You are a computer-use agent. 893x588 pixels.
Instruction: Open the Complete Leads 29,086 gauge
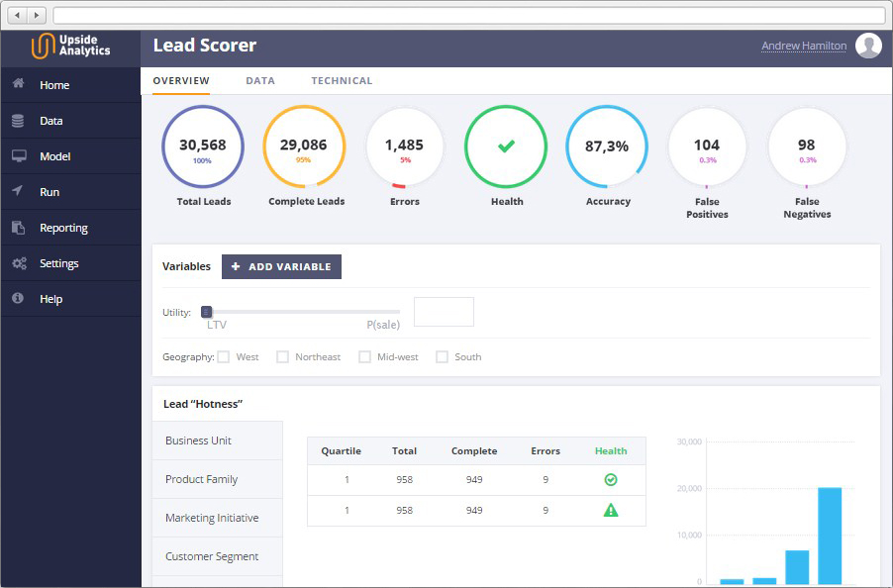tap(304, 147)
